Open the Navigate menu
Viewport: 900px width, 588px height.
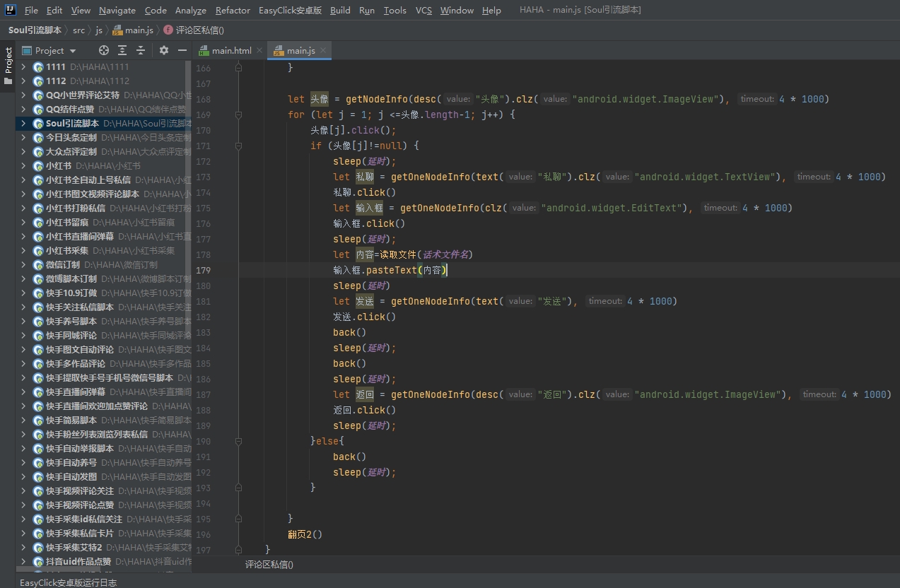117,11
